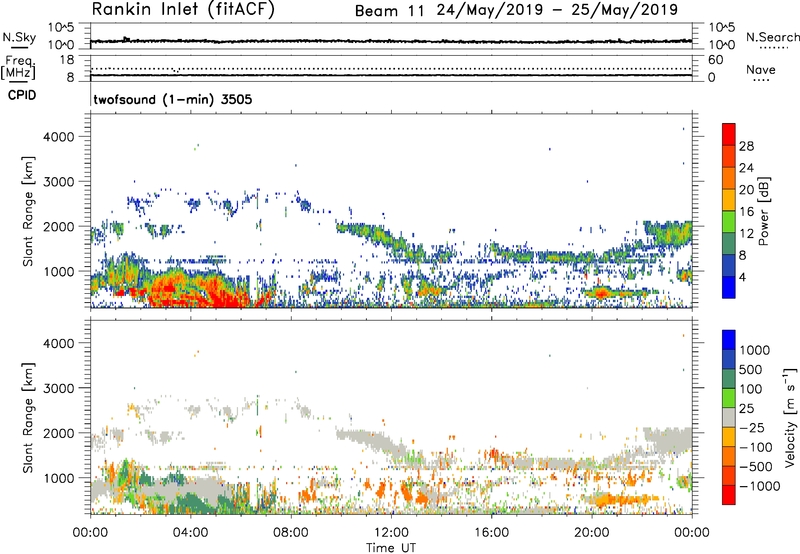800x554 pixels.
Task: Click inside the power range-time plot
Action: click(x=391, y=211)
